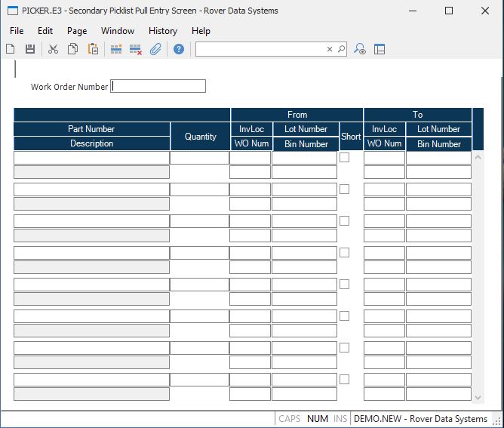
Task: Enable the Short checkbox in third row
Action: (x=344, y=221)
